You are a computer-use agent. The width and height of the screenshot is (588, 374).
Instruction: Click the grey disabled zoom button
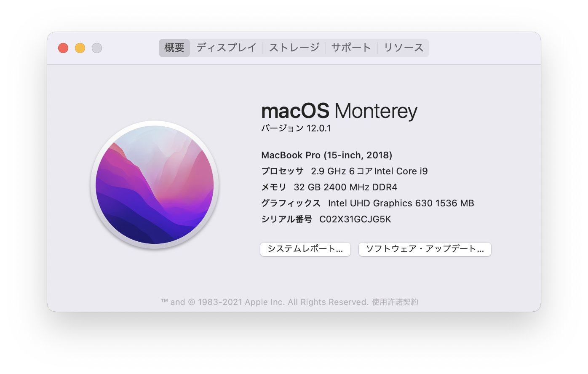point(97,48)
